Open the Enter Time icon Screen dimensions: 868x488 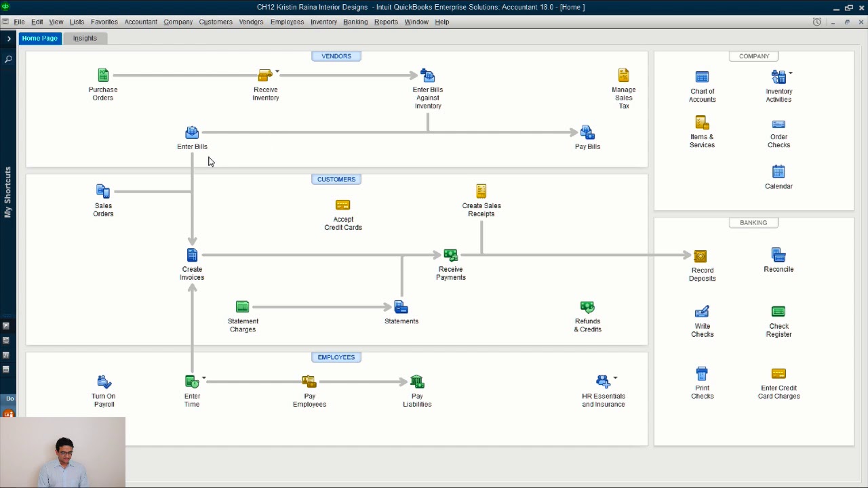pos(192,382)
